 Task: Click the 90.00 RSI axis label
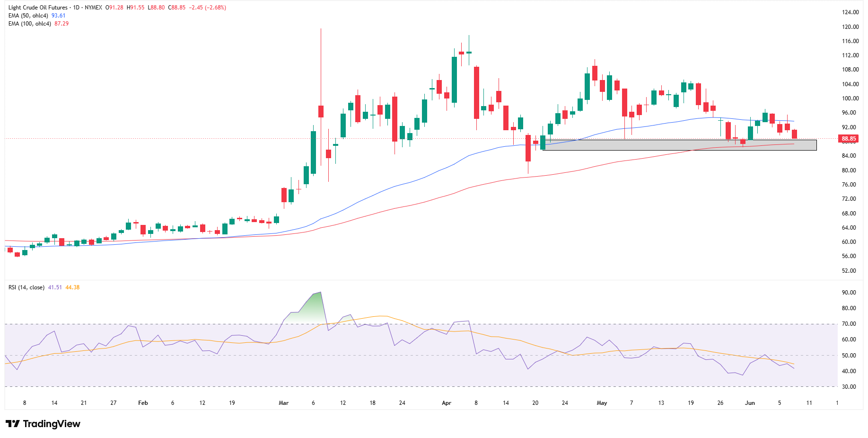coord(849,293)
